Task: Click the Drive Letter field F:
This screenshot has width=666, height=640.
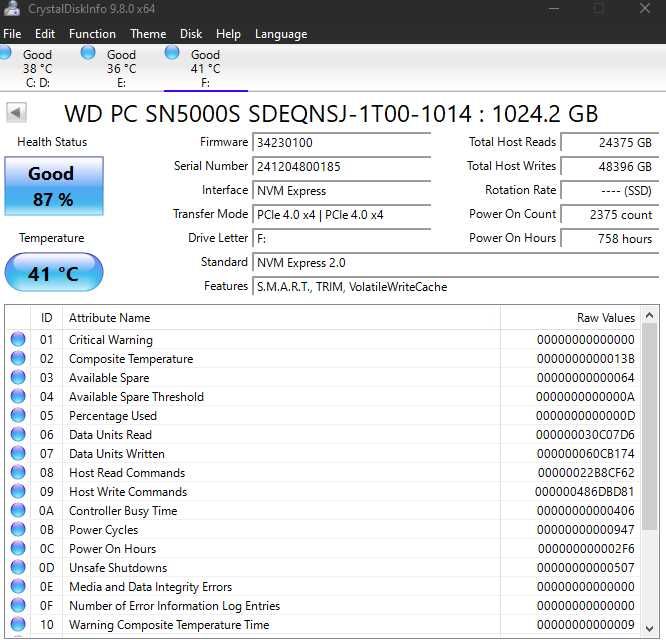Action: pos(341,239)
